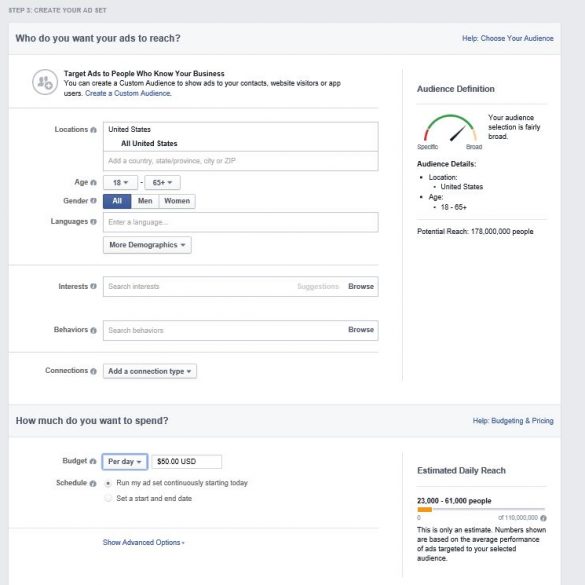Viewport: 585px width, 585px height.
Task: Click the Locations info icon
Action: pyautogui.click(x=93, y=130)
